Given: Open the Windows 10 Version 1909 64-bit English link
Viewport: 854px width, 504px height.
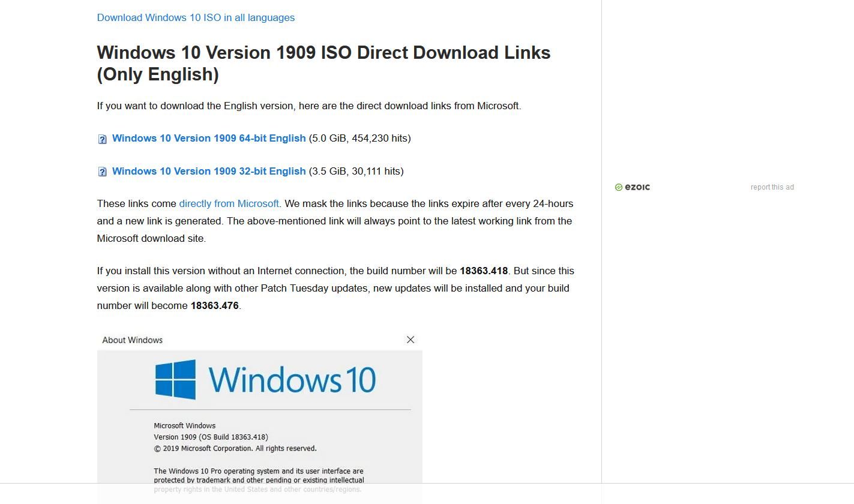Looking at the screenshot, I should coord(208,139).
